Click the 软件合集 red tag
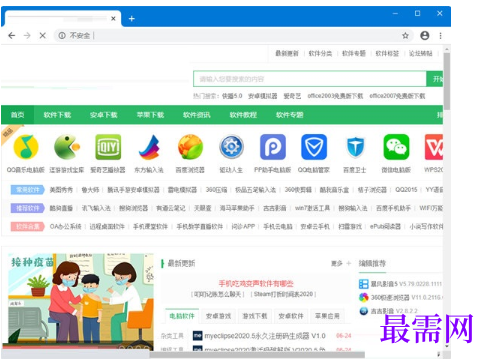The height and width of the screenshot is (360, 492). [x=27, y=227]
